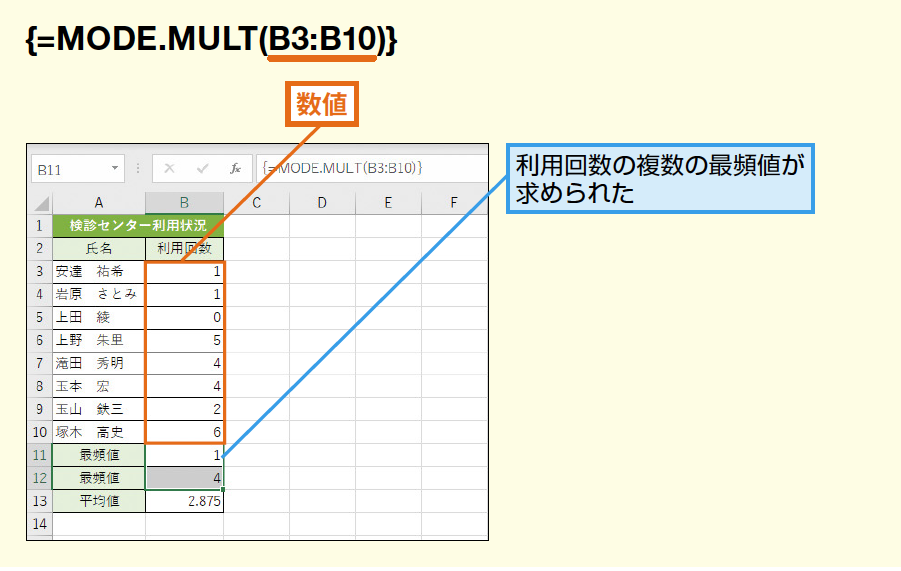Select row 1 header
Screen dimensions: 901x571
pos(39,226)
